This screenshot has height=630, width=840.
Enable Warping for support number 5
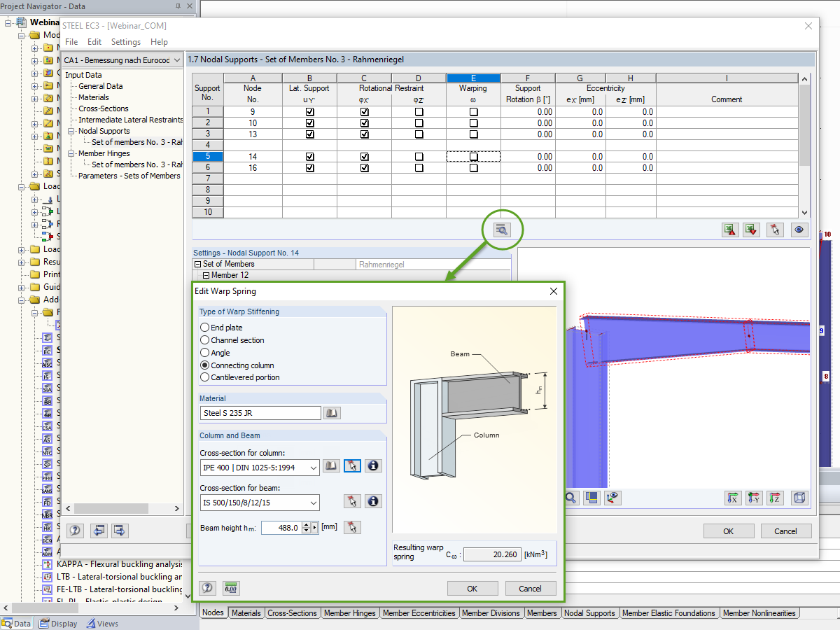pos(473,156)
